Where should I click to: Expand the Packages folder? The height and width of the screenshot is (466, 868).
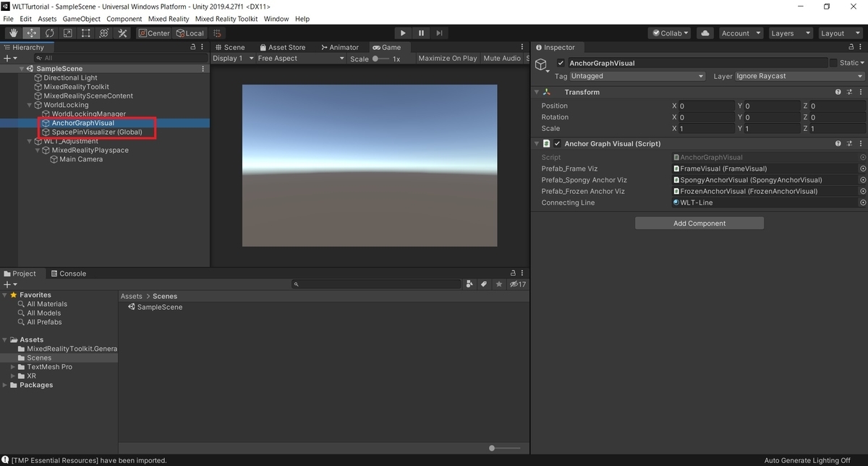pyautogui.click(x=5, y=385)
